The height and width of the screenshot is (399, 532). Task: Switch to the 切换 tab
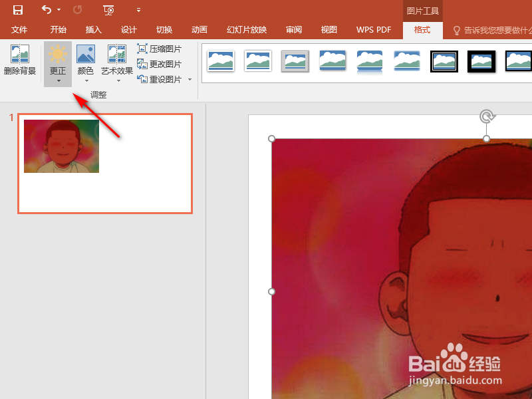pos(164,30)
